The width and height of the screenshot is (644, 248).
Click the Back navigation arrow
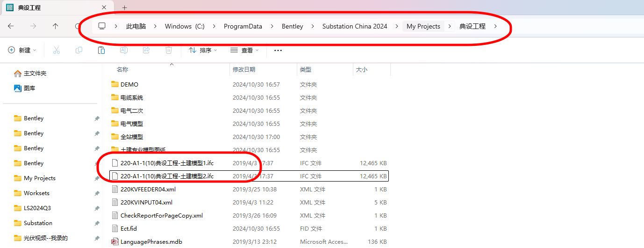coord(11,26)
